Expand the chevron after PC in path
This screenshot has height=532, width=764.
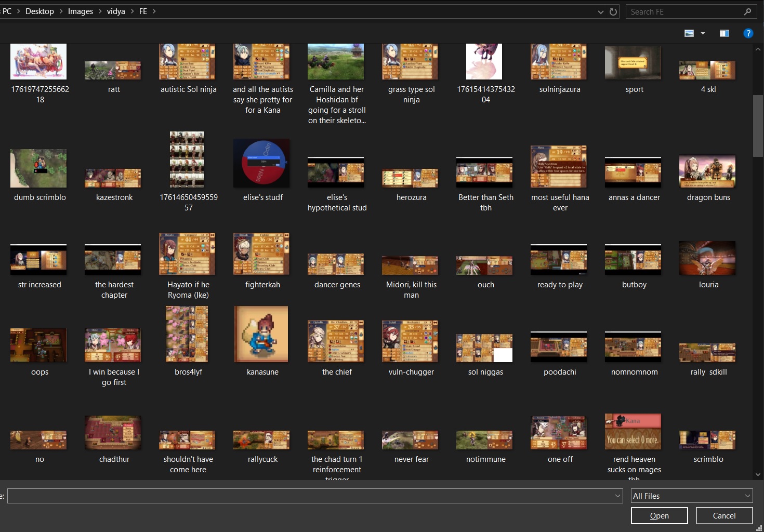[18, 11]
